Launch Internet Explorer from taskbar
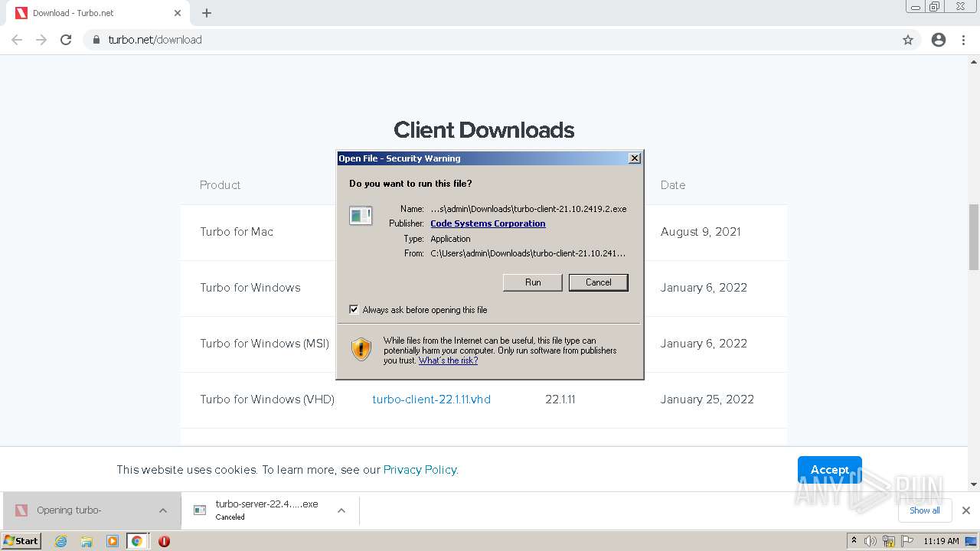The width and height of the screenshot is (980, 551). click(60, 541)
